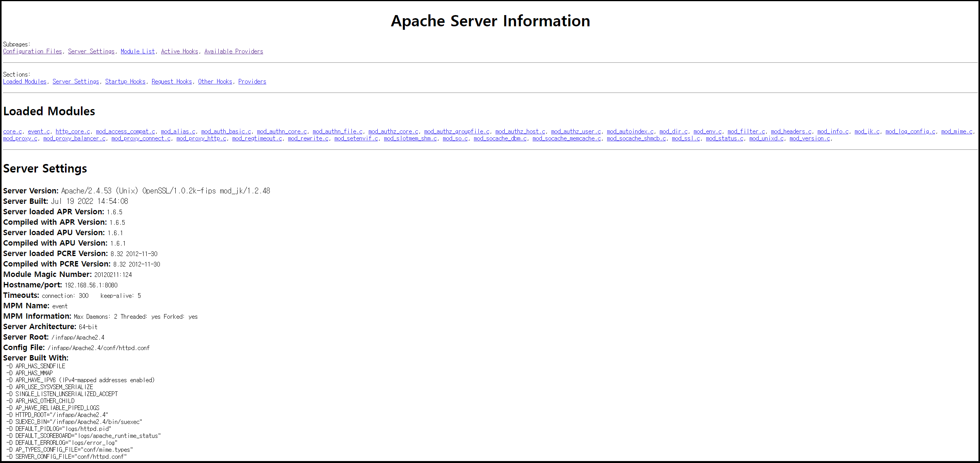The height and width of the screenshot is (463, 980).
Task: Open the core.c module link
Action: [12, 132]
